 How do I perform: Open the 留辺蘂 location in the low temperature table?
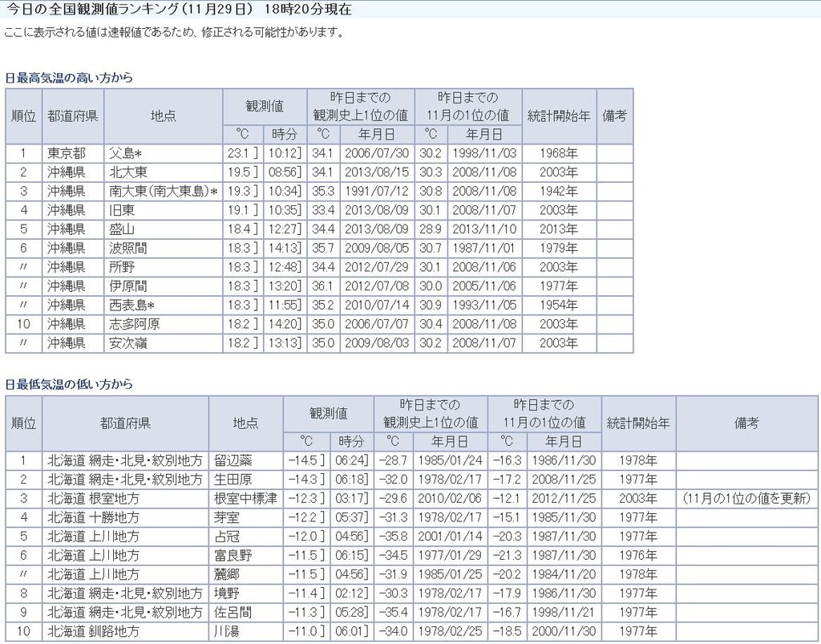tap(233, 460)
